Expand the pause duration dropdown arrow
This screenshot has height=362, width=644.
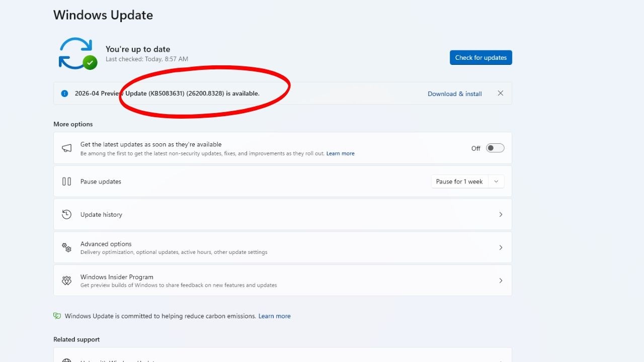(496, 182)
